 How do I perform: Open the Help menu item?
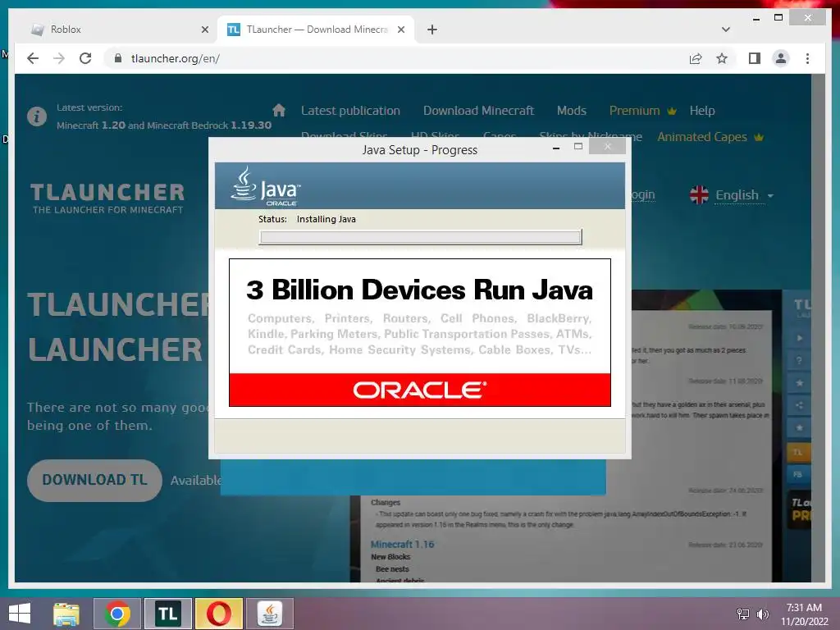(702, 111)
